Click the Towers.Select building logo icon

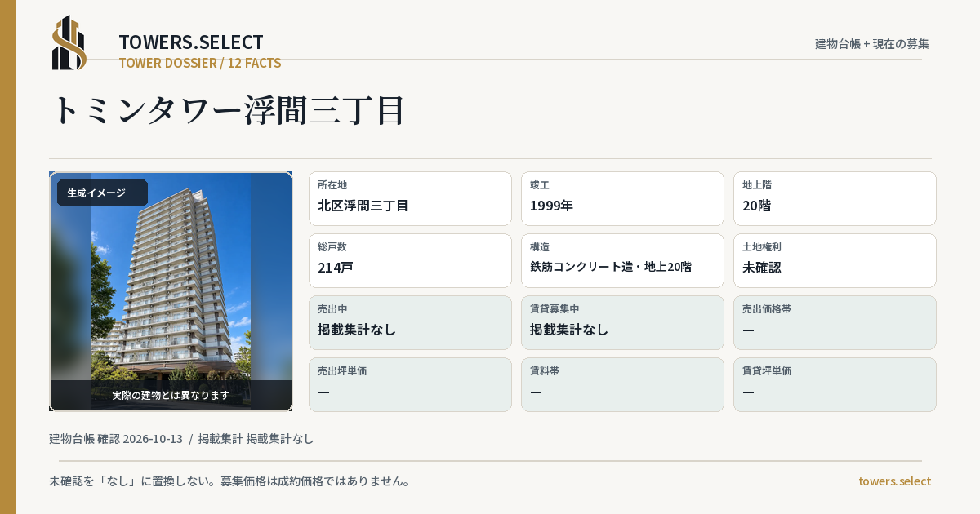pos(69,42)
